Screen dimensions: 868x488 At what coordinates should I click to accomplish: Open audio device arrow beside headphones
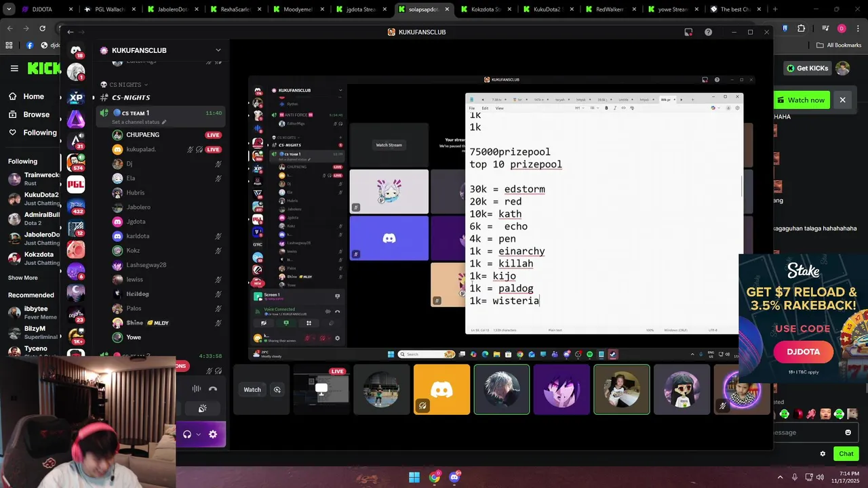coord(198,434)
